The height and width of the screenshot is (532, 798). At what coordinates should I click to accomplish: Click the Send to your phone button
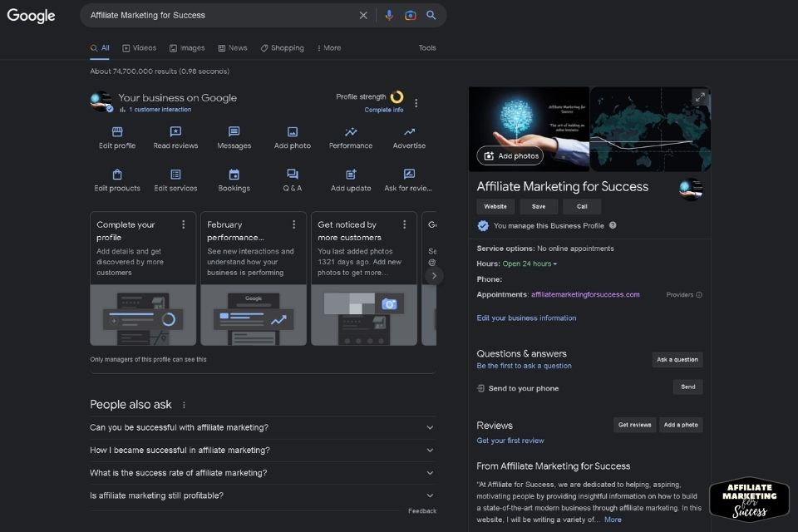pyautogui.click(x=687, y=387)
